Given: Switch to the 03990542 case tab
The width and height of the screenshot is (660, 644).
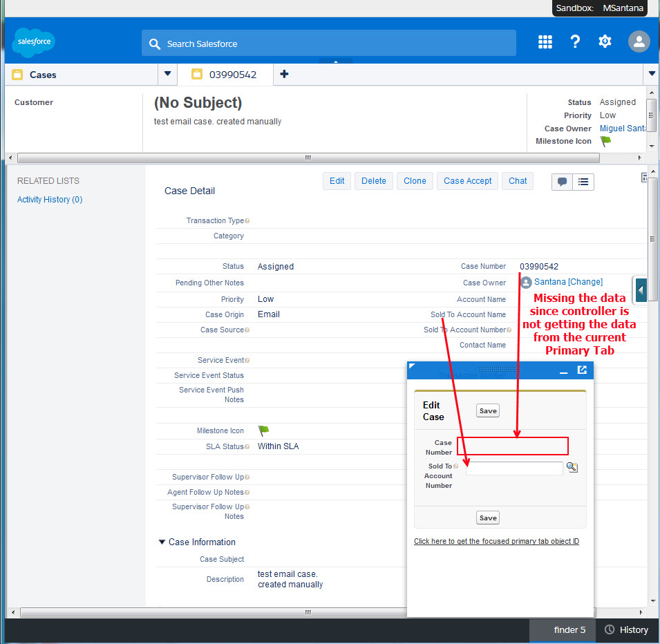Looking at the screenshot, I should click(x=225, y=75).
